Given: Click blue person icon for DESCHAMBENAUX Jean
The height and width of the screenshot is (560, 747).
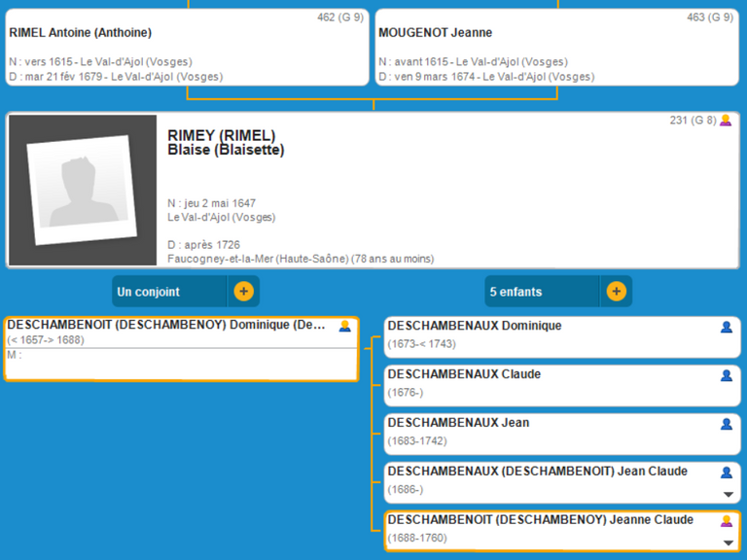Looking at the screenshot, I should (726, 425).
